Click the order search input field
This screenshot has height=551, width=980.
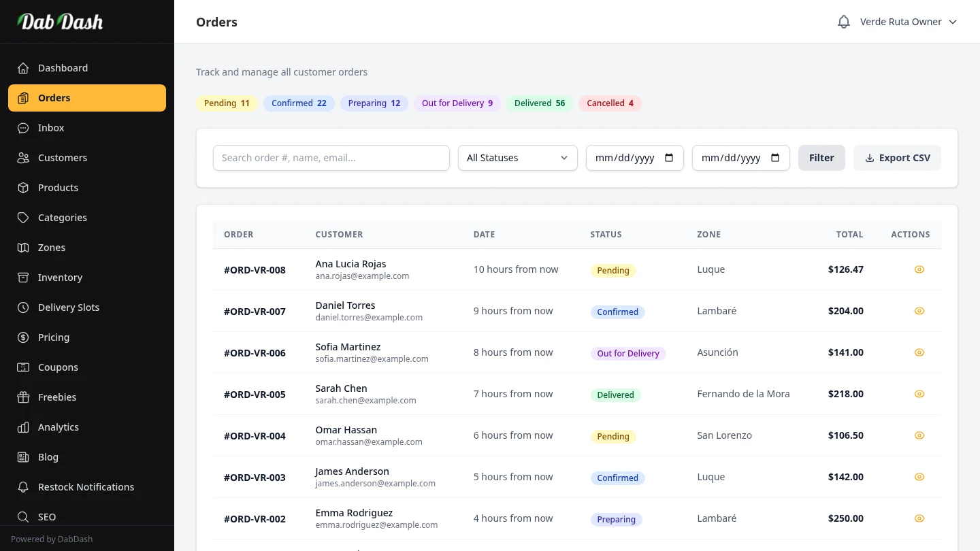click(x=331, y=158)
